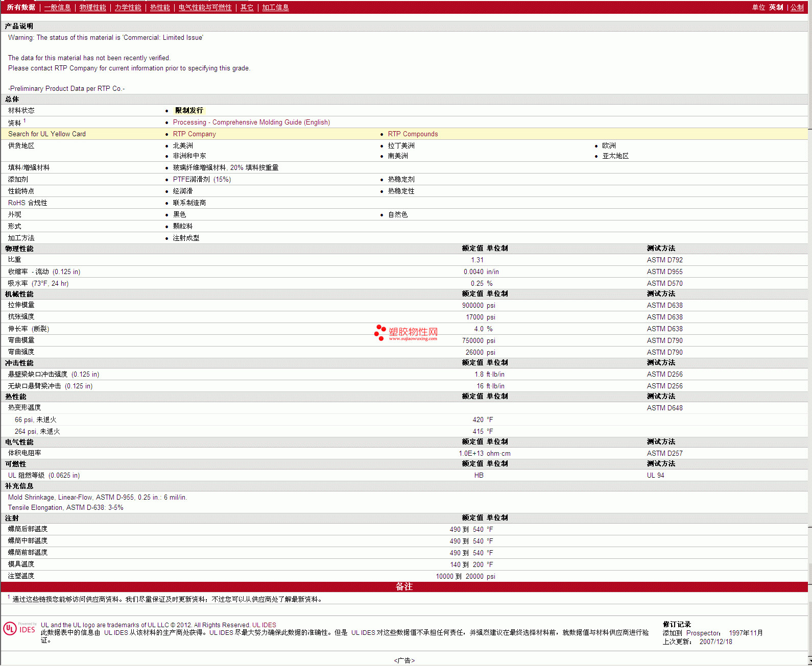Click the 模具温度 row label

coord(21,564)
